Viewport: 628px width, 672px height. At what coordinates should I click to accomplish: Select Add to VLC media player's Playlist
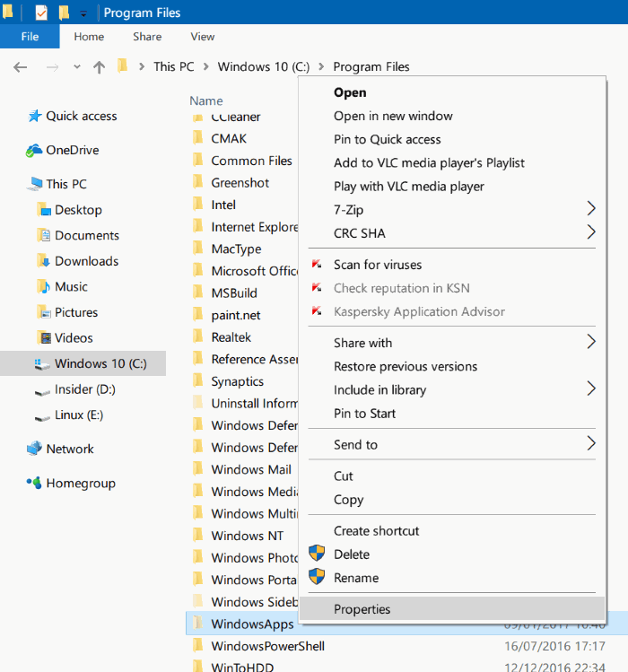(x=452, y=163)
